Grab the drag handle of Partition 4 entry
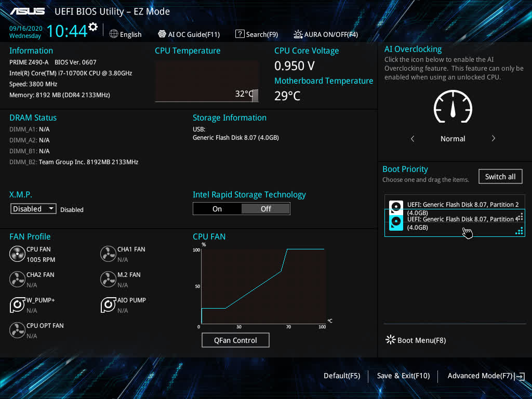This screenshot has width=532, height=399. click(x=519, y=231)
